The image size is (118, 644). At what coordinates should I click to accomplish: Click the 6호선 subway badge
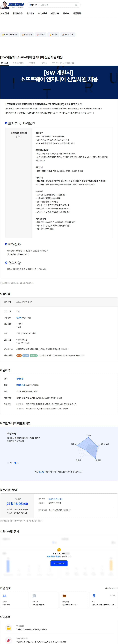tap(19, 355)
